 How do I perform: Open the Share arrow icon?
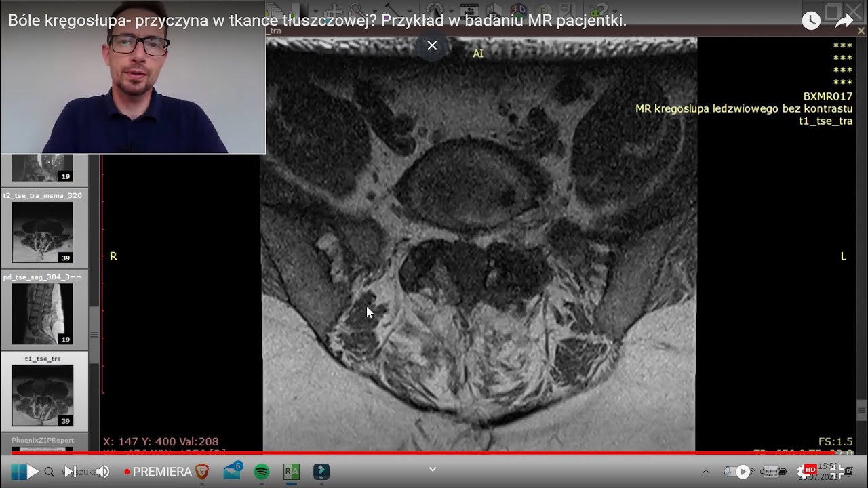[844, 21]
